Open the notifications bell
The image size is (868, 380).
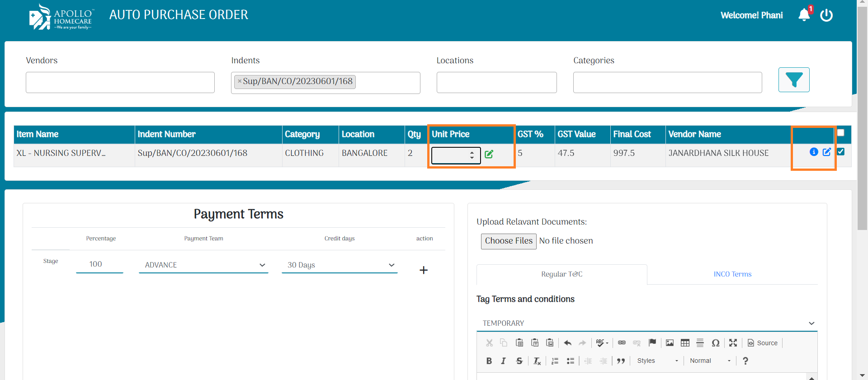(x=804, y=15)
